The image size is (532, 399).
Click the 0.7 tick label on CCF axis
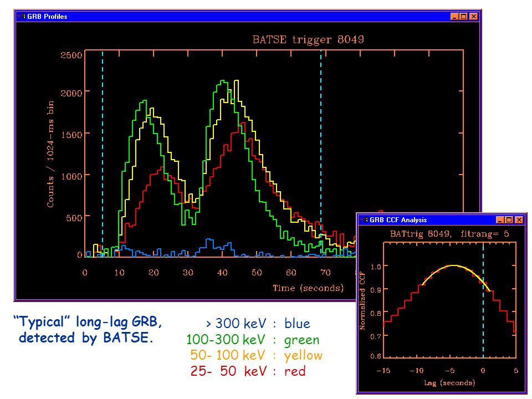click(x=376, y=336)
